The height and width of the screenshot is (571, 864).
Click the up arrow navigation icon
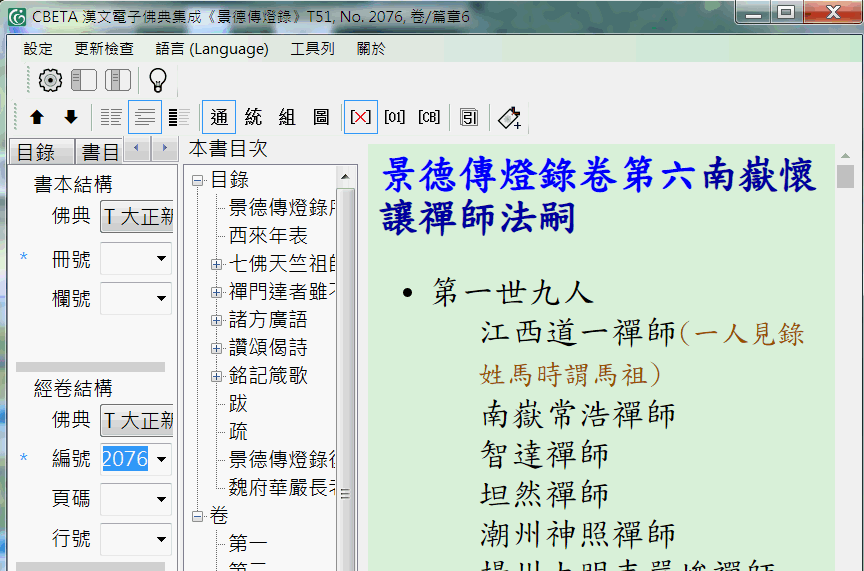[x=37, y=117]
